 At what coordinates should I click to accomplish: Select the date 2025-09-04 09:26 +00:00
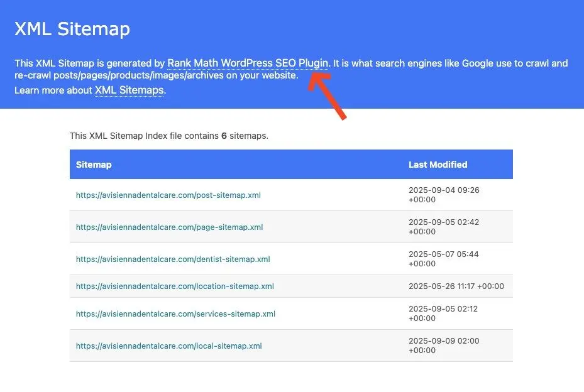(444, 195)
